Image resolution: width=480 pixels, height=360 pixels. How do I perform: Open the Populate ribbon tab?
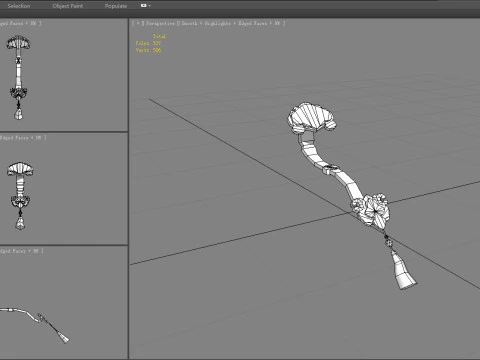point(116,6)
